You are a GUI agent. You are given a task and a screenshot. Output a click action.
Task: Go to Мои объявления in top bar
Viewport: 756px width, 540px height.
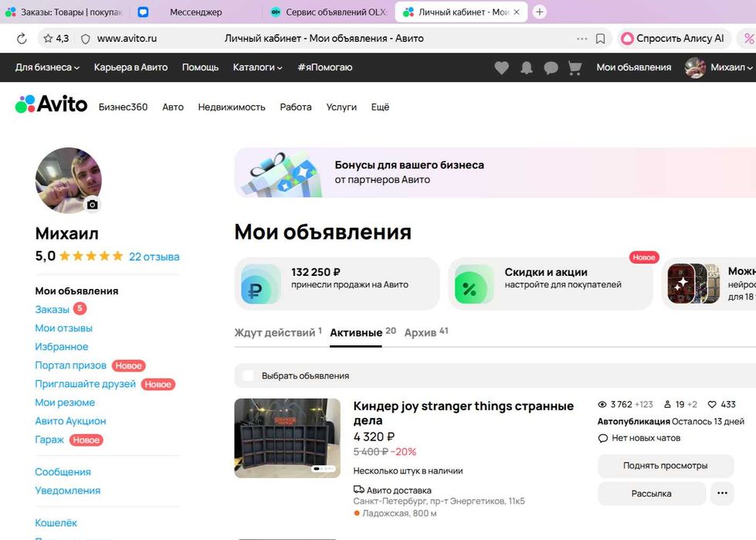click(x=633, y=67)
